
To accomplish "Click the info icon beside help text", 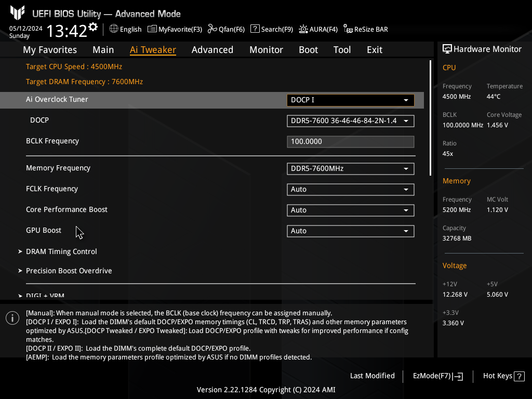I will [x=12, y=318].
